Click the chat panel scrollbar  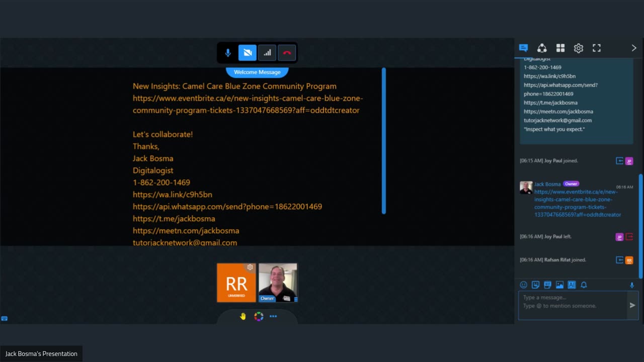(x=640, y=226)
